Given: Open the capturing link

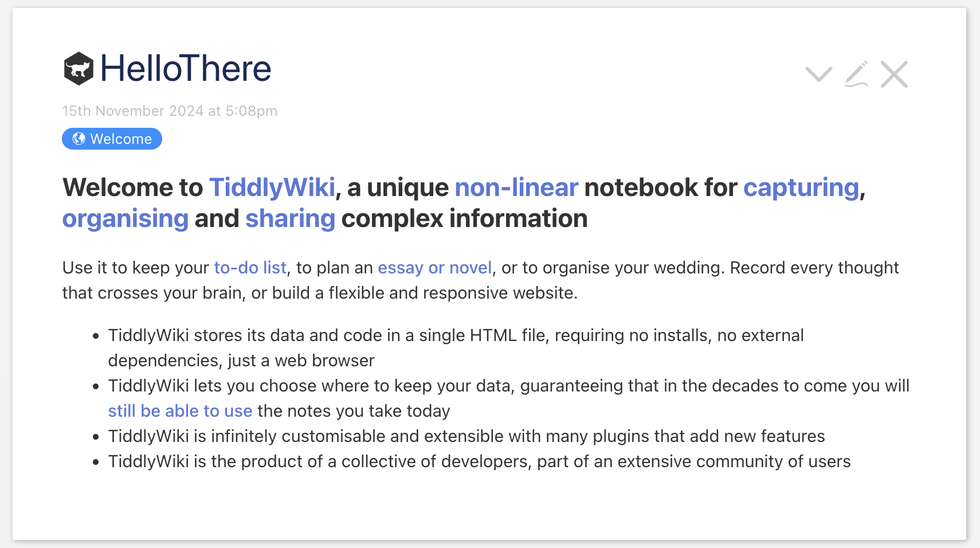Looking at the screenshot, I should (801, 187).
